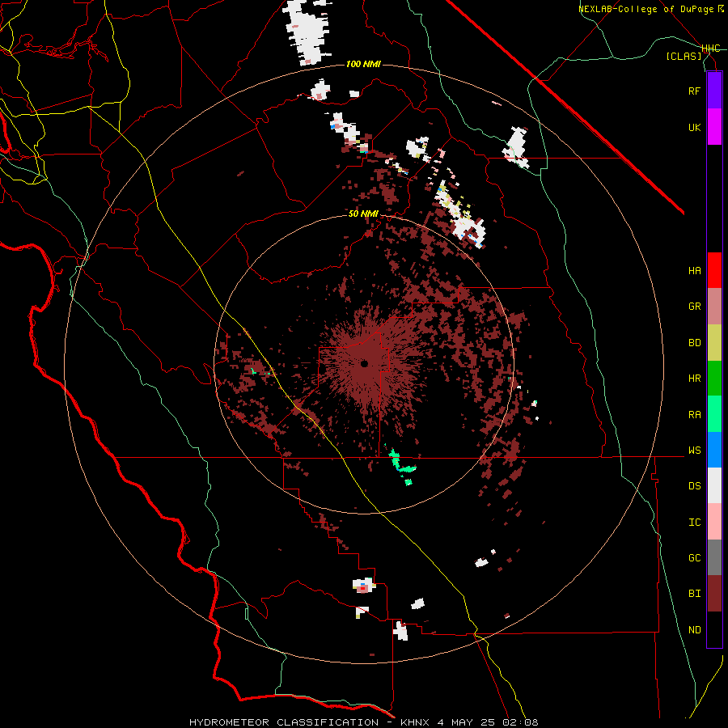Click the 100 NMI range ring label
The width and height of the screenshot is (728, 728).
pyautogui.click(x=363, y=64)
